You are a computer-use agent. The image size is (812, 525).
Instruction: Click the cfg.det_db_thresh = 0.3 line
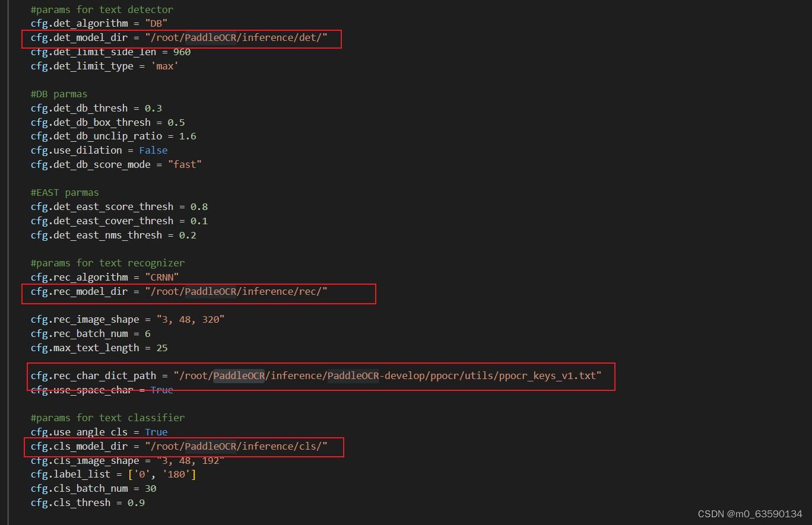(x=97, y=108)
